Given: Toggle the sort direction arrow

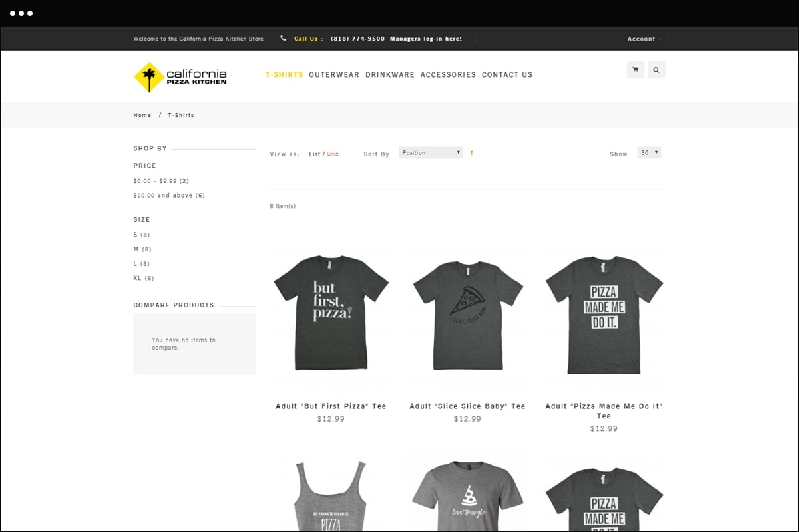Looking at the screenshot, I should 472,153.
